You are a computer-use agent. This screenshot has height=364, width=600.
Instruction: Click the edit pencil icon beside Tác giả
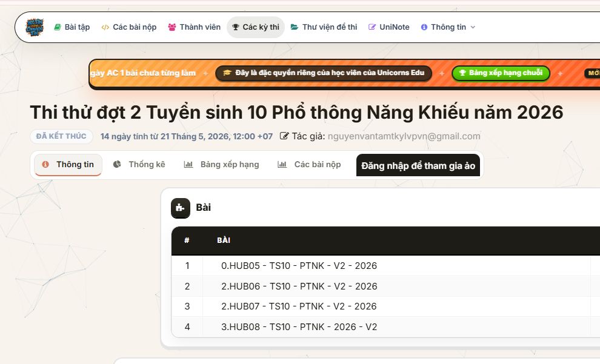[284, 136]
